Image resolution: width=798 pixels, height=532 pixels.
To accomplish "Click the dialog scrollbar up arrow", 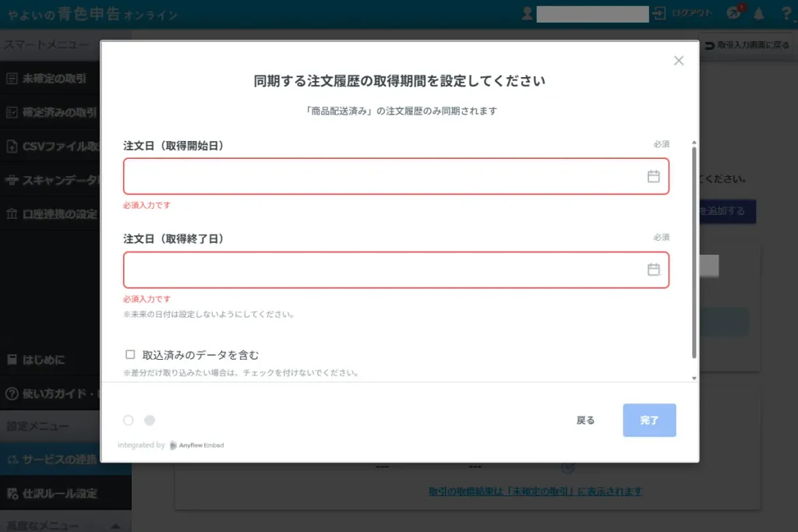I will pos(694,143).
